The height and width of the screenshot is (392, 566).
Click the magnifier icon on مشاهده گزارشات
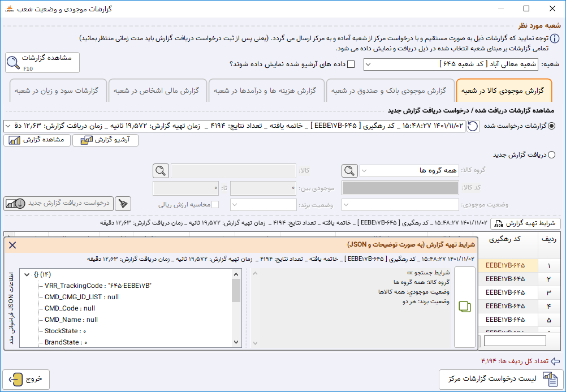pos(14,62)
